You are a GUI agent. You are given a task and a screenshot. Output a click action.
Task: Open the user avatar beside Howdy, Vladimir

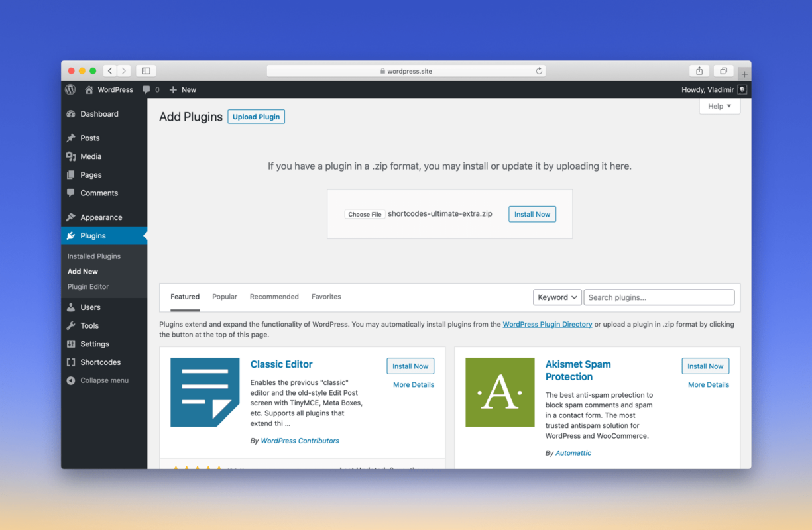click(x=742, y=89)
